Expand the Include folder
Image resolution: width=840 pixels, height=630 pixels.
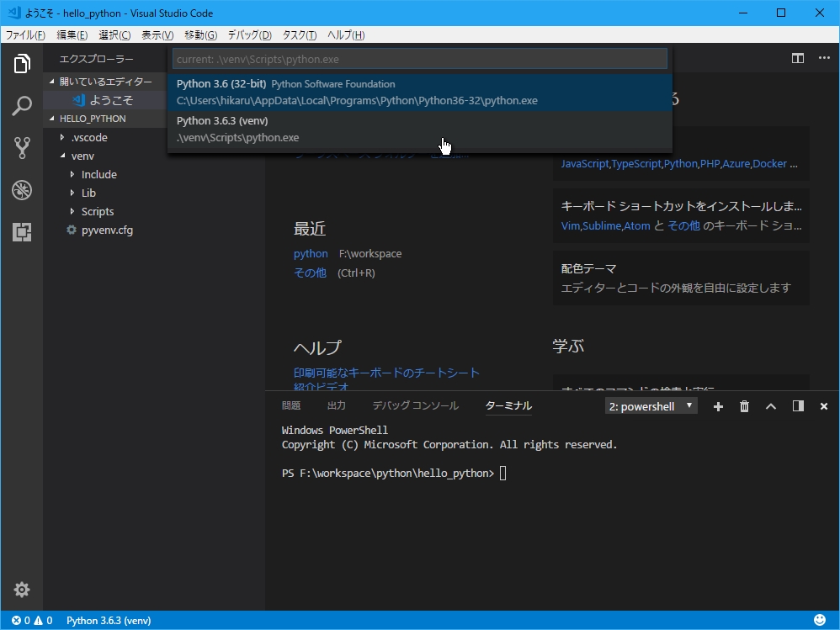coord(72,174)
